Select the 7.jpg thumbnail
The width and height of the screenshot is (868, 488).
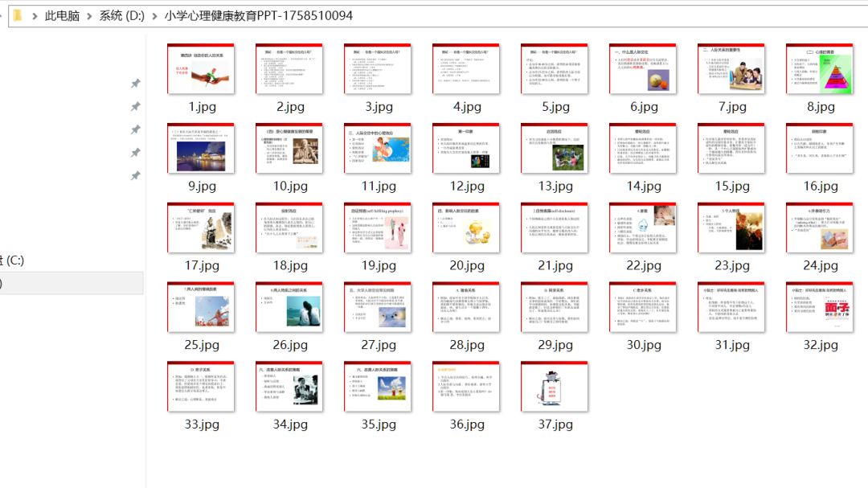point(731,68)
